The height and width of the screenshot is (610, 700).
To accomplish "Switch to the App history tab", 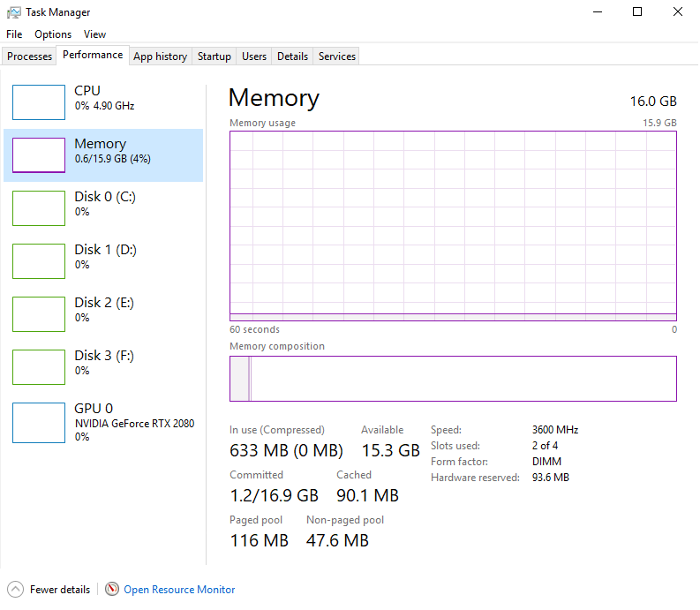I will [161, 56].
